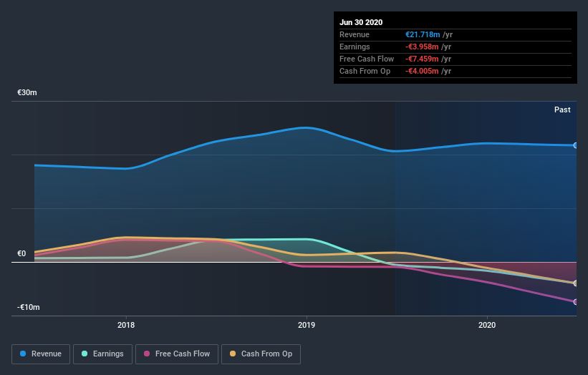Click the Cash From Op endpoint marker on the orange line
Viewport: 588px width, 375px height.
pyautogui.click(x=576, y=283)
